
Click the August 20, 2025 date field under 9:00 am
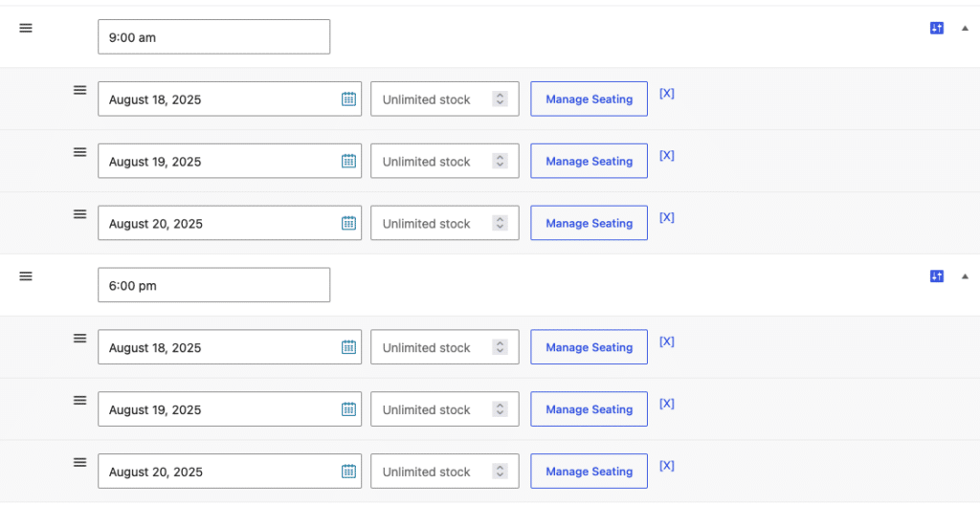[230, 223]
